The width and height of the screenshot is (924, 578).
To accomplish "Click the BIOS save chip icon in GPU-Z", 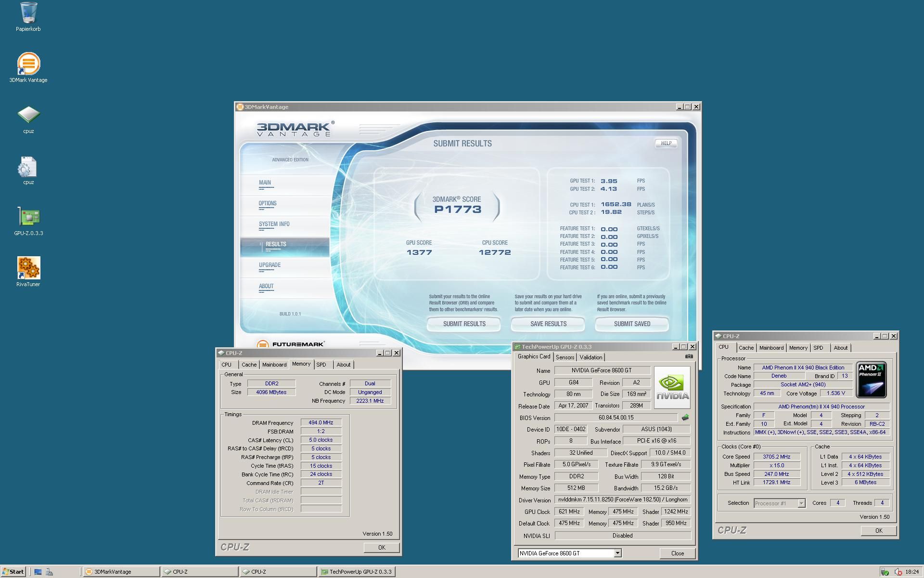I will tap(685, 418).
